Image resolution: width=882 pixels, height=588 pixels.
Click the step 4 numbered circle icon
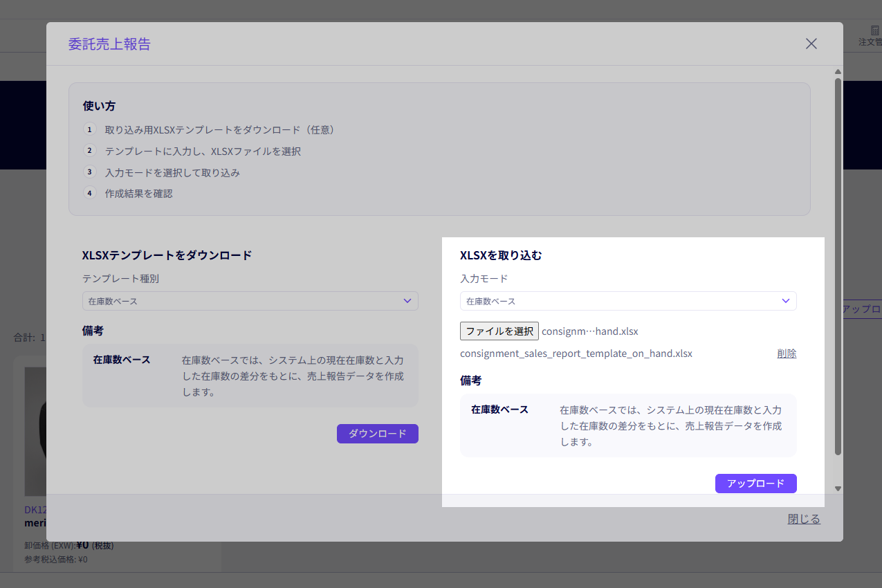[89, 193]
